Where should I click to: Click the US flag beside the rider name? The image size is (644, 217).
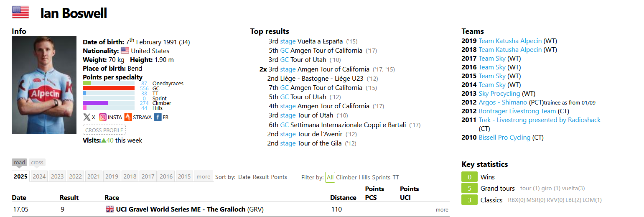click(x=20, y=13)
